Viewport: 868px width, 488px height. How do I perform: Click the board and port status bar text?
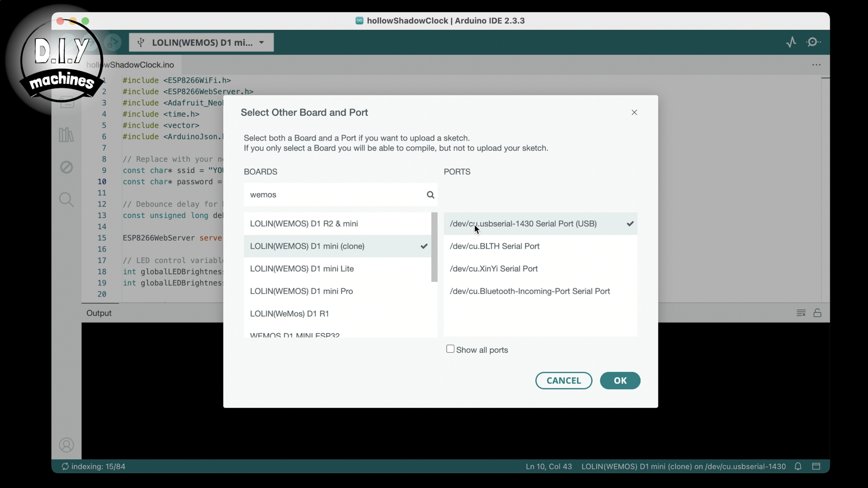(683, 467)
